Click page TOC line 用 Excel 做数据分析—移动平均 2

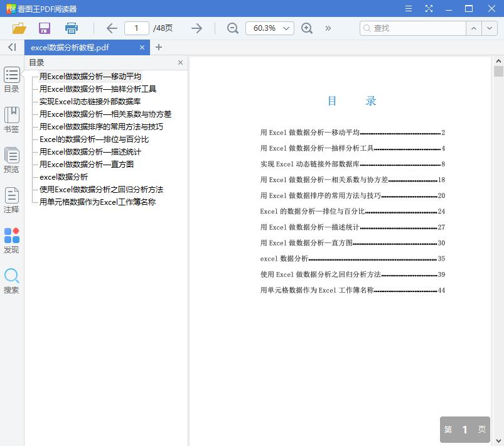pos(353,133)
